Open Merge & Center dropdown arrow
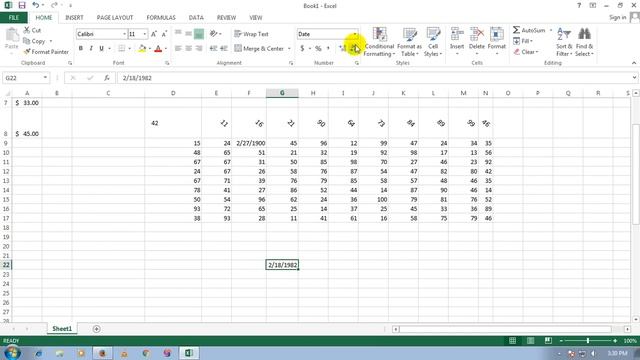 click(x=289, y=49)
